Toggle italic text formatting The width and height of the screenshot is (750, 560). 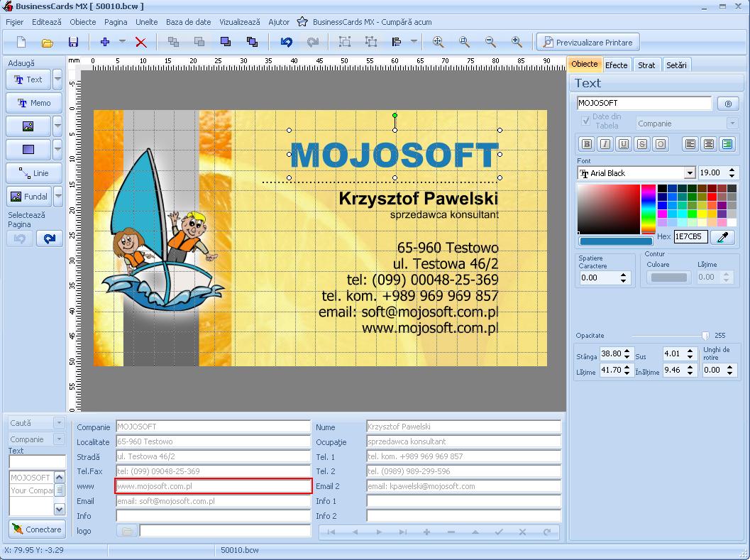click(605, 144)
